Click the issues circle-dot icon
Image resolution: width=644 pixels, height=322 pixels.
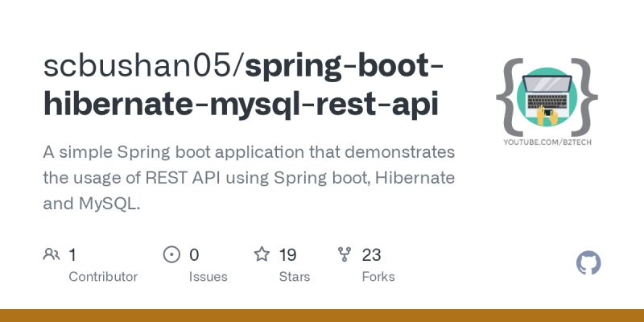(171, 254)
